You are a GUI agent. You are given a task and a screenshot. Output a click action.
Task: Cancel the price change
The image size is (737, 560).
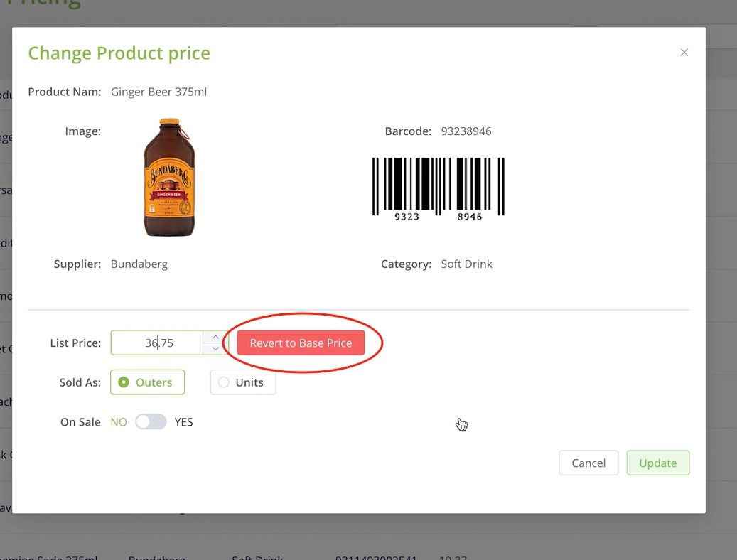point(588,463)
